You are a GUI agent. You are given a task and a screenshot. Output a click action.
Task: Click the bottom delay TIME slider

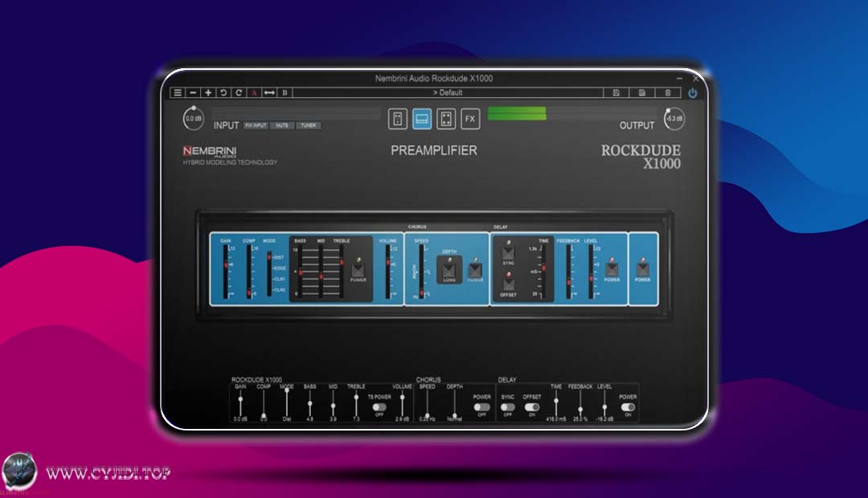coord(556,404)
